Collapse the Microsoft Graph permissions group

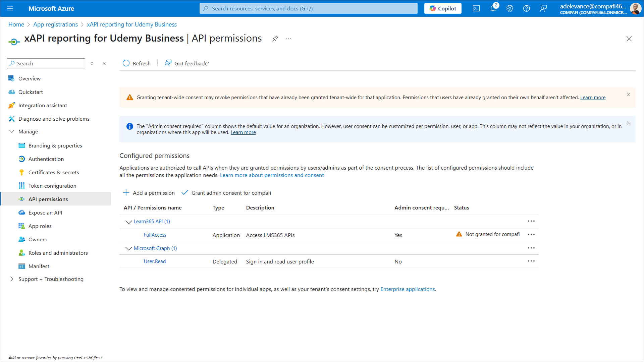[x=128, y=248]
